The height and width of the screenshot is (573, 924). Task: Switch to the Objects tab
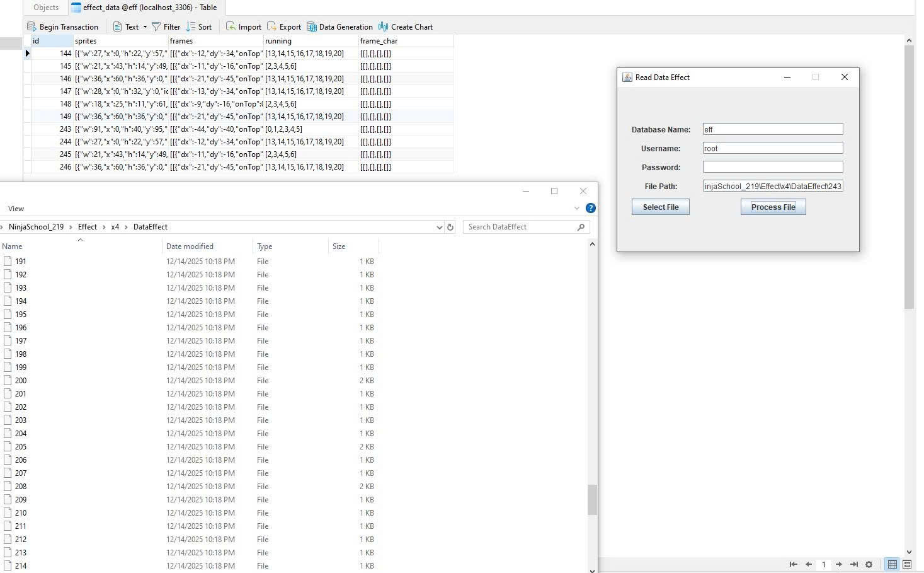point(45,8)
